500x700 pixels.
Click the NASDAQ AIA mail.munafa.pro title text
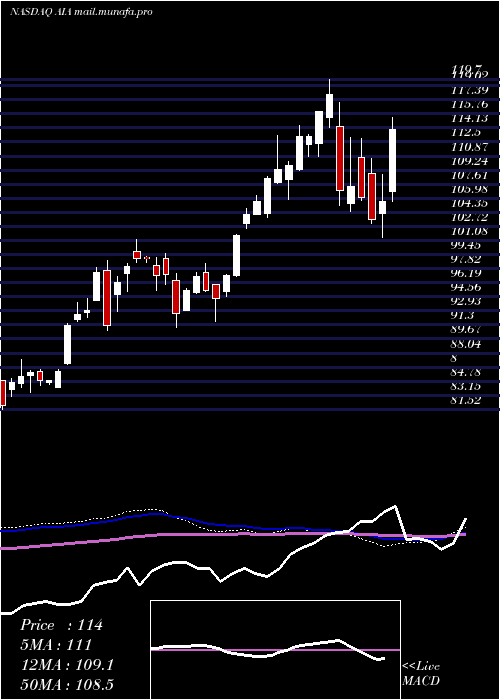[x=81, y=12]
